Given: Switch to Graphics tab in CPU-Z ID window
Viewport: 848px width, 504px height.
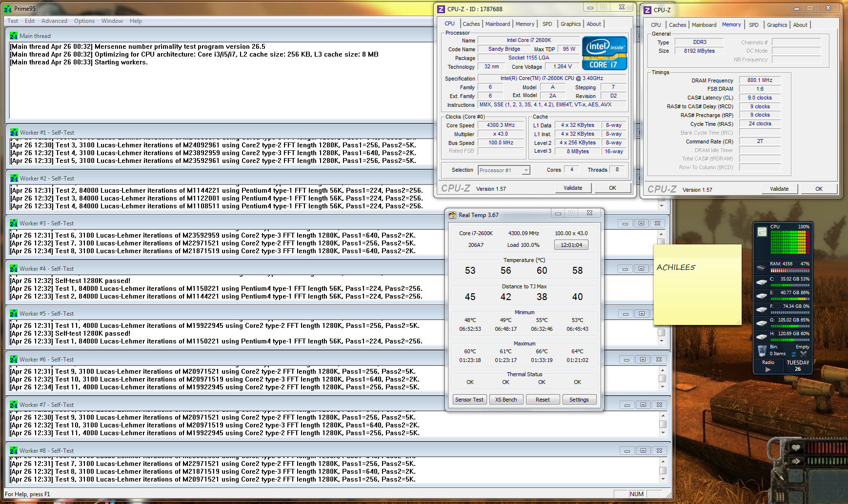Looking at the screenshot, I should [570, 24].
